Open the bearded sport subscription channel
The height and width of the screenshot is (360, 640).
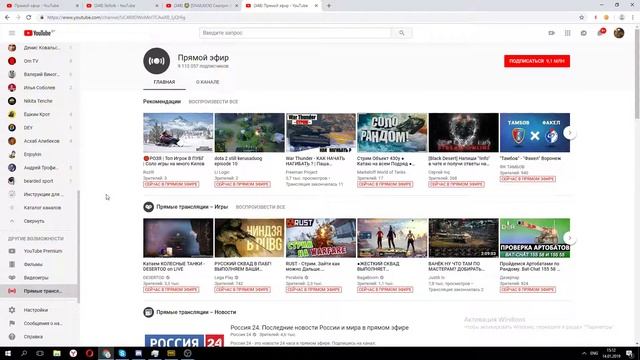39,181
